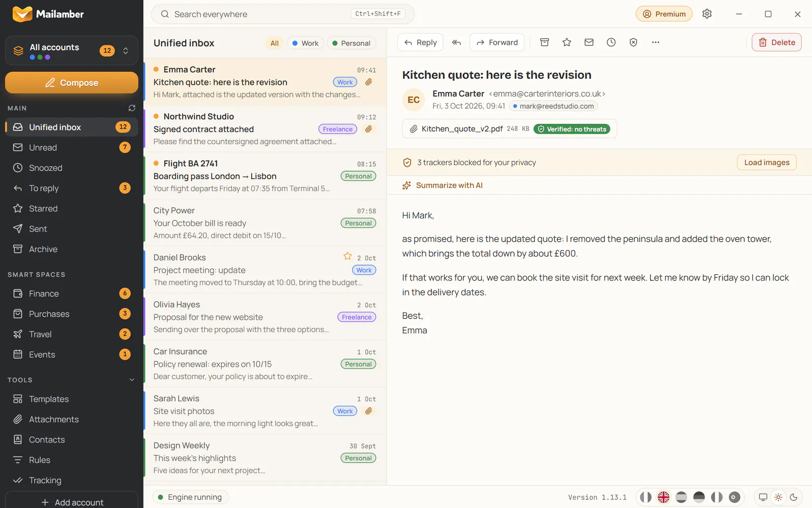The image size is (812, 508).
Task: Open Travel smart space
Action: point(72,334)
